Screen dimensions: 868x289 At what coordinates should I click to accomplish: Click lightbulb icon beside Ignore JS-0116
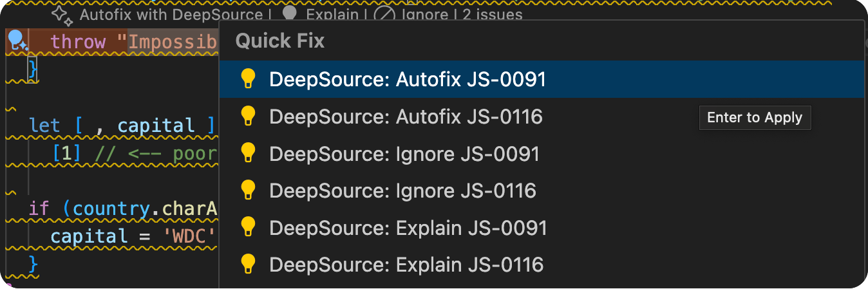248,190
